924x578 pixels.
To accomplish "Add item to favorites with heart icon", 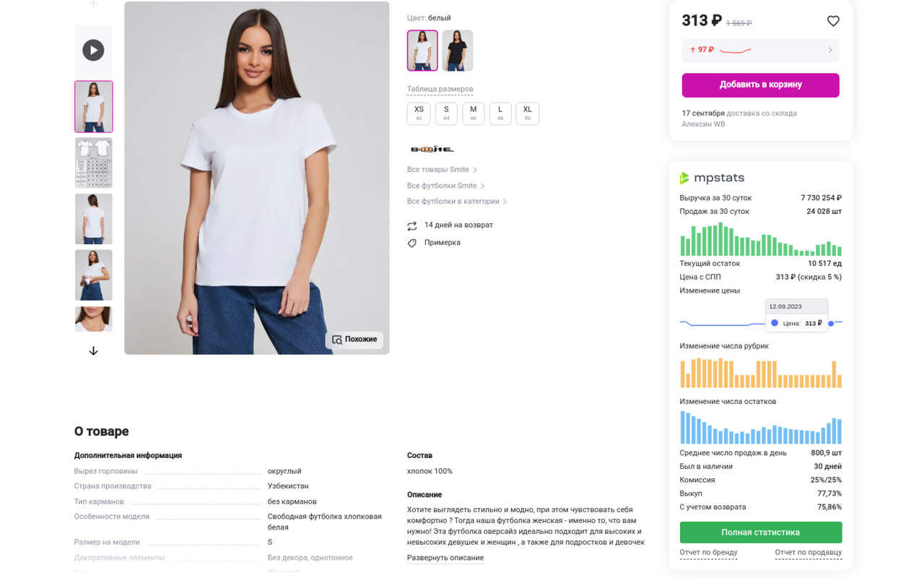I will [833, 22].
